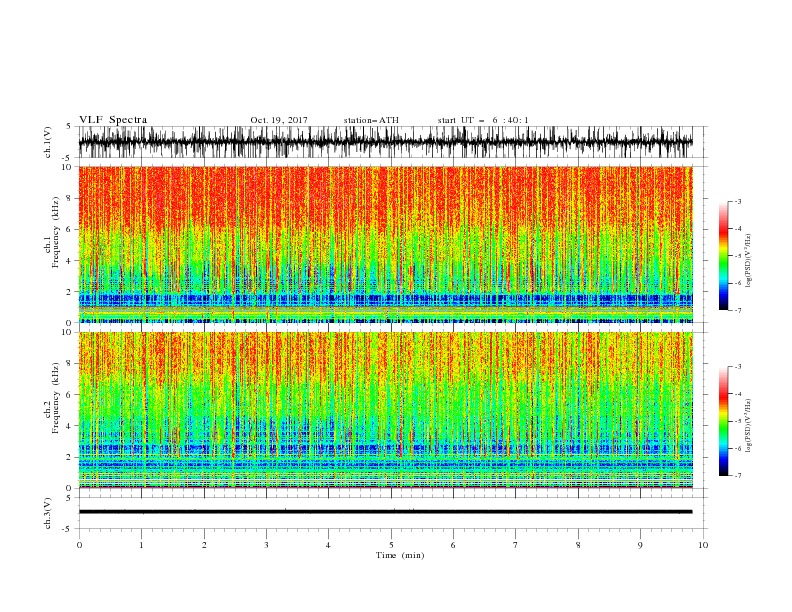Click tick label "9" on the Time axis
This screenshot has width=792, height=612.
(x=640, y=545)
